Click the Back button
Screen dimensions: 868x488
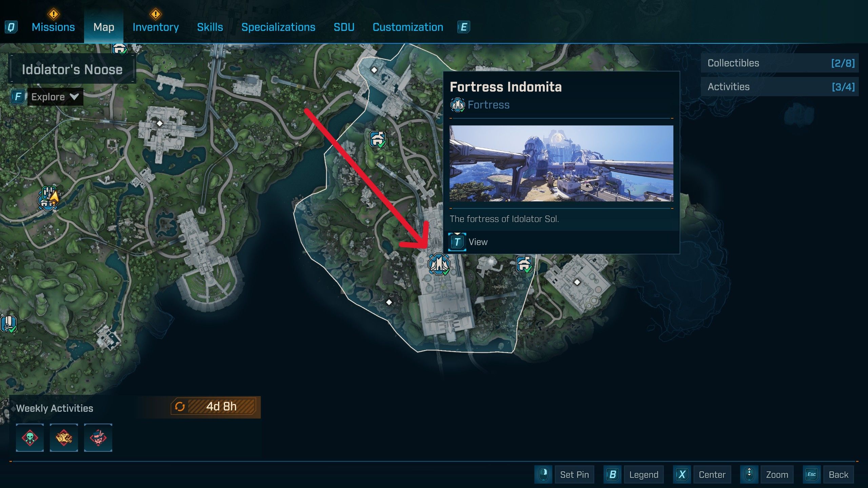click(x=839, y=475)
